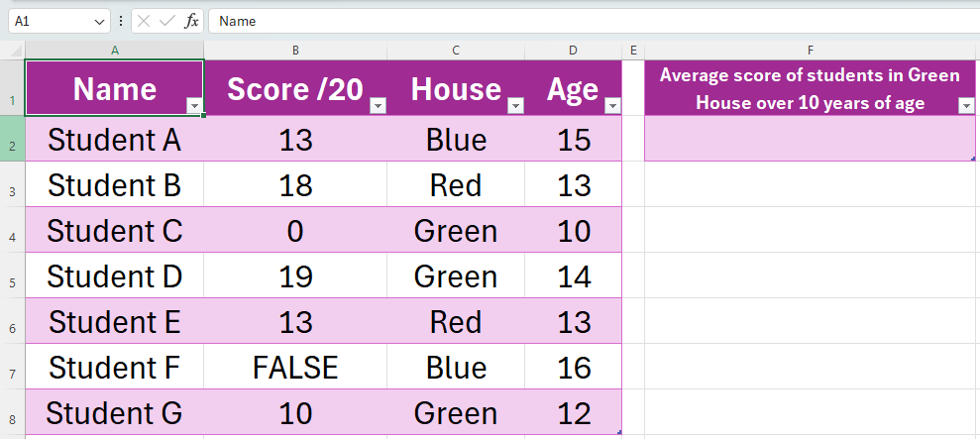Click the Cancel X icon in formula bar
Viewport: 980px width, 439px height.
145,21
